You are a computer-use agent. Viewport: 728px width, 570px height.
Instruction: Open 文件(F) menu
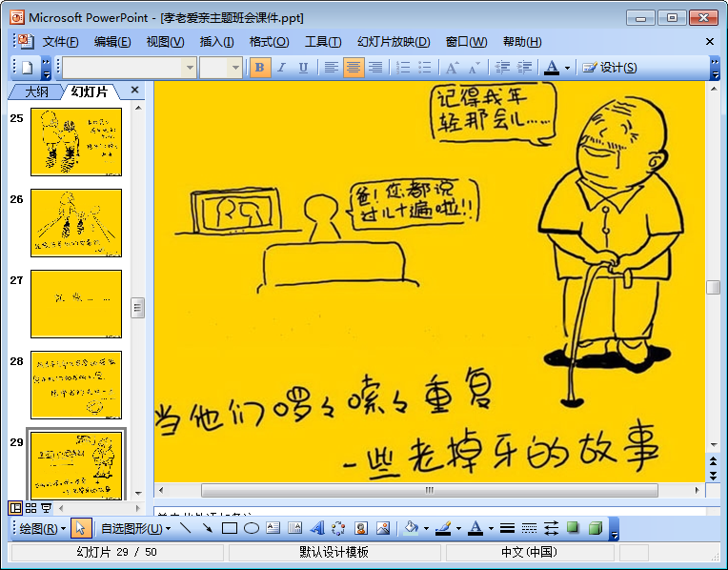pyautogui.click(x=60, y=42)
